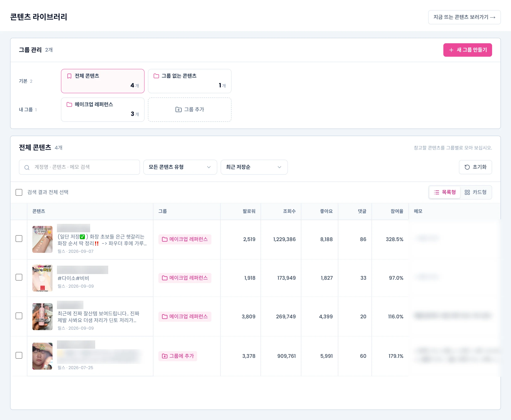Click 그룹에 추가 folder icon in last row

point(165,356)
